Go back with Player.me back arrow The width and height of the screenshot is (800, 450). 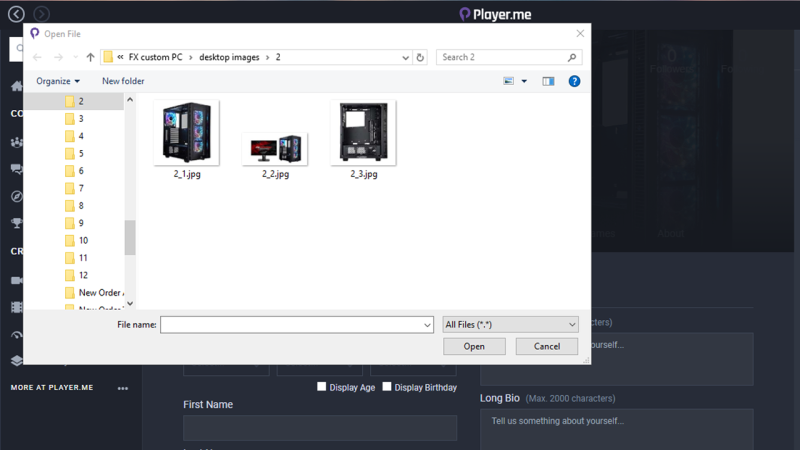tap(16, 14)
